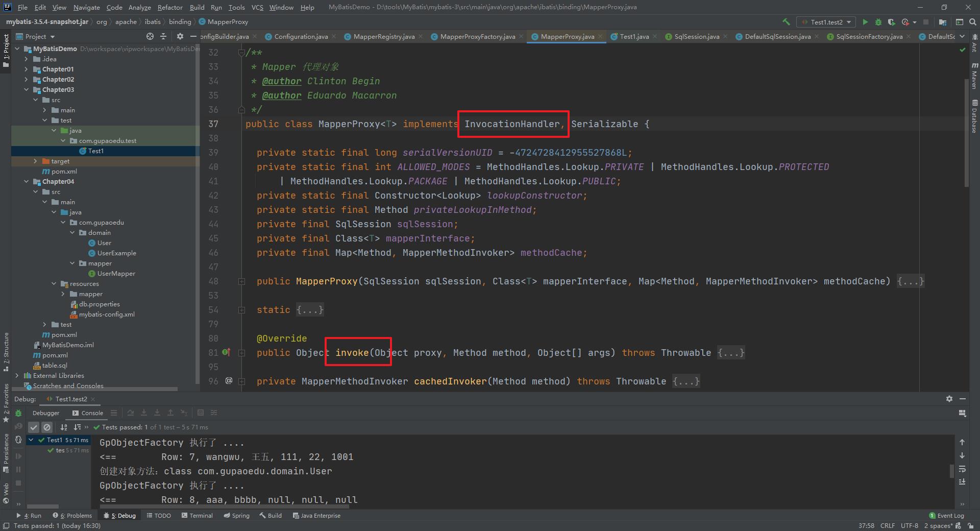Screen dimensions: 980x531
Task: Sort tests by duration
Action: pos(77,427)
